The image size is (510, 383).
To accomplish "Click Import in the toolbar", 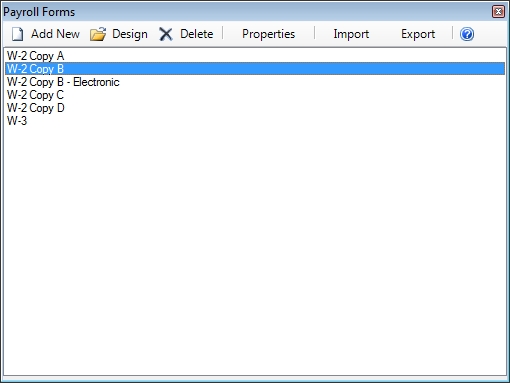I will (x=351, y=34).
